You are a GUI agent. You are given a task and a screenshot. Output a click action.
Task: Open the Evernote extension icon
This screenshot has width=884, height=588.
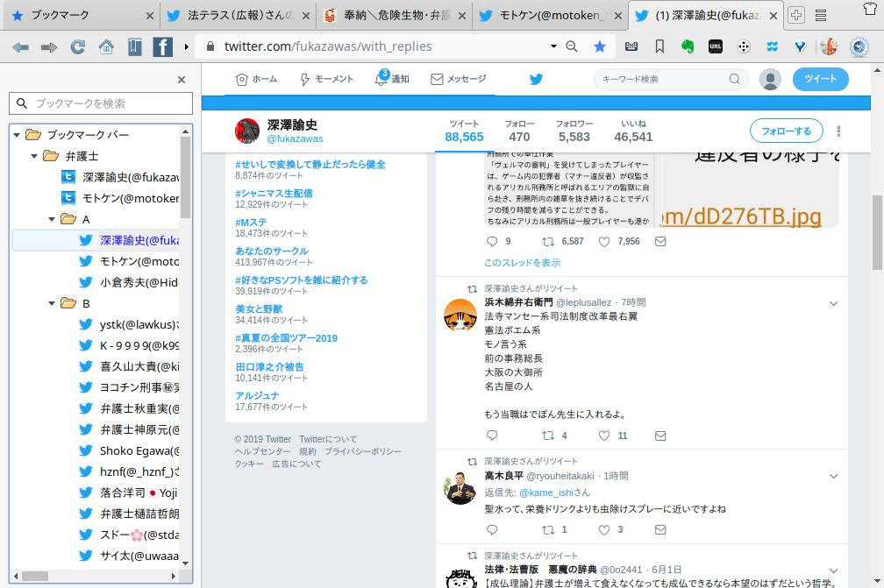688,46
